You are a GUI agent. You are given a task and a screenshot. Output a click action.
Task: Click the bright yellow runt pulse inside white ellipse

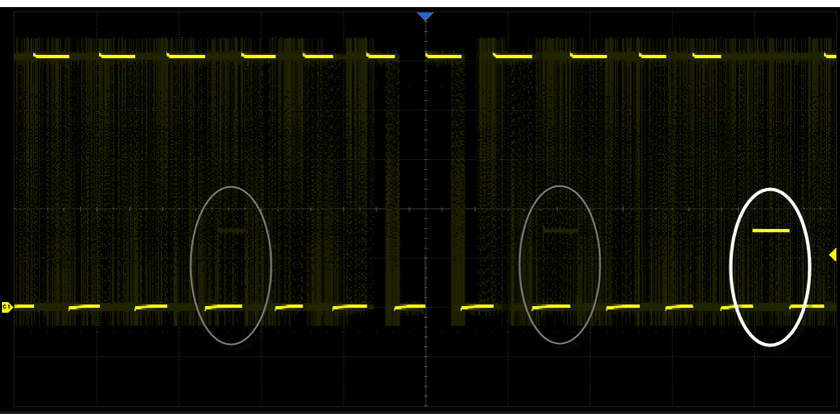click(x=770, y=231)
